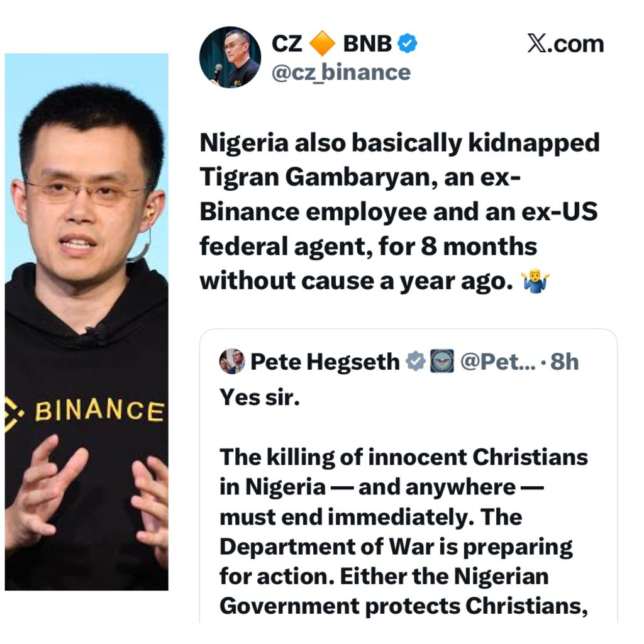Click the BNB text in the display name
The image size is (644, 644).
367,43
